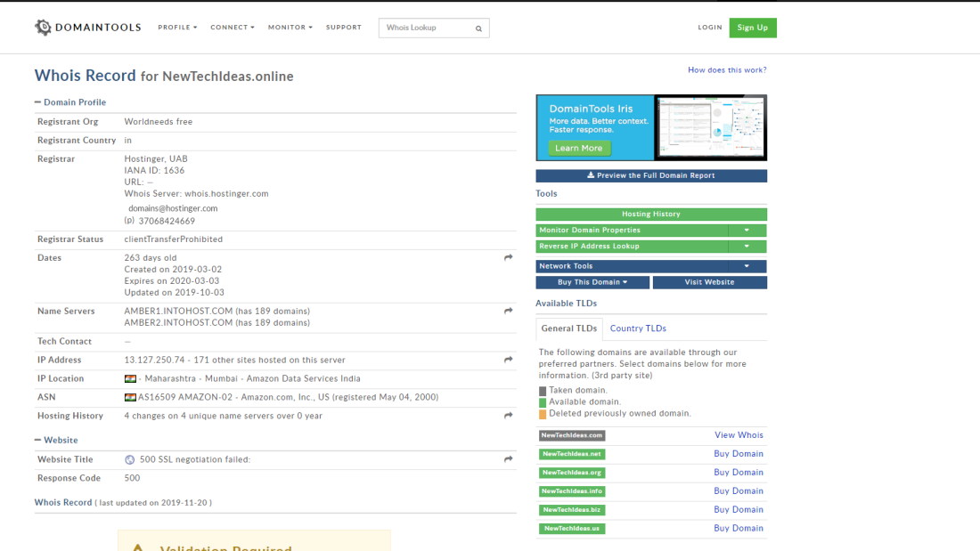
Task: Click the Expires on 2020-03-03 date text
Action: pos(172,281)
